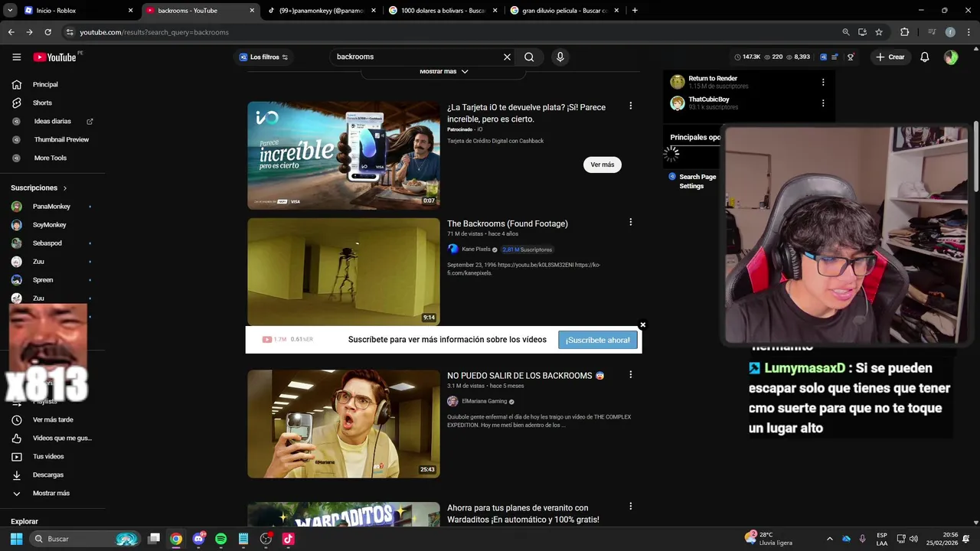Viewport: 980px width, 551px height.
Task: Switch to the Inicio - Roblox tab
Action: (78, 11)
